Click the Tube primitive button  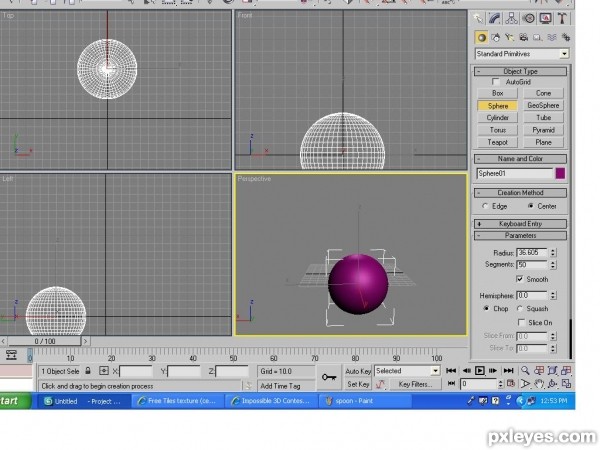tap(543, 118)
